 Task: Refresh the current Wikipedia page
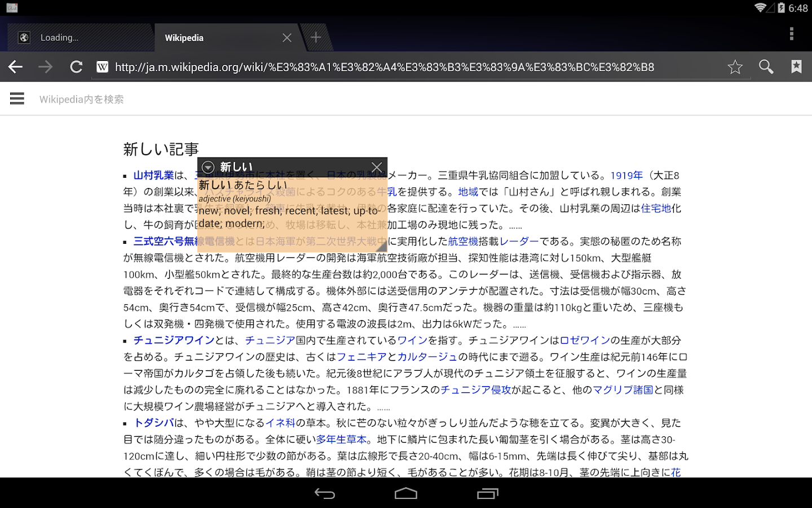[76, 66]
